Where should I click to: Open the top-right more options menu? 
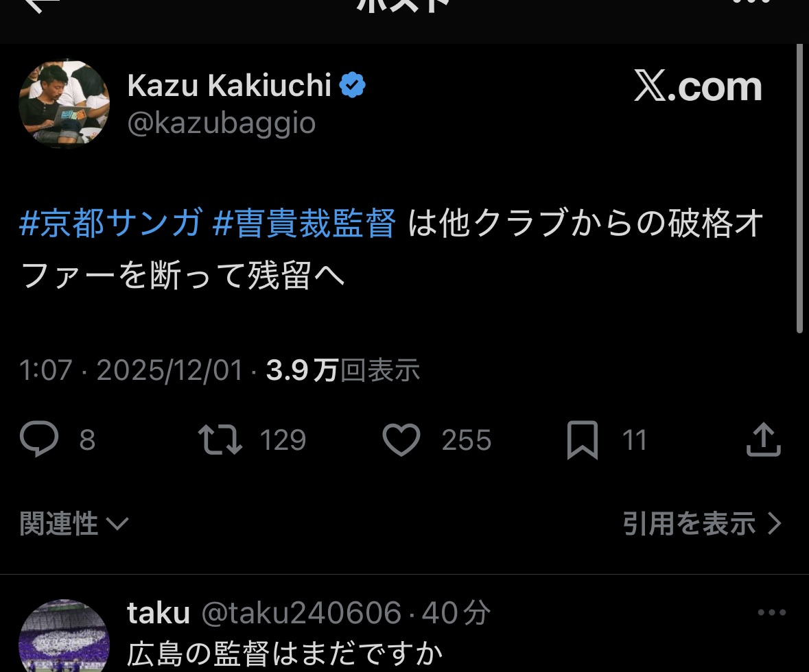[x=753, y=2]
